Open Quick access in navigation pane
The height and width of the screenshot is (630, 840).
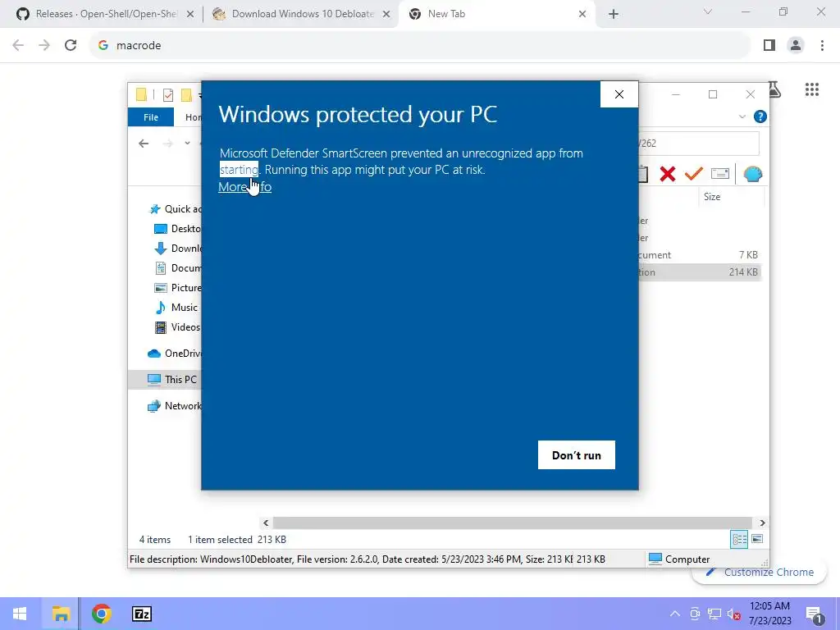[x=177, y=209]
